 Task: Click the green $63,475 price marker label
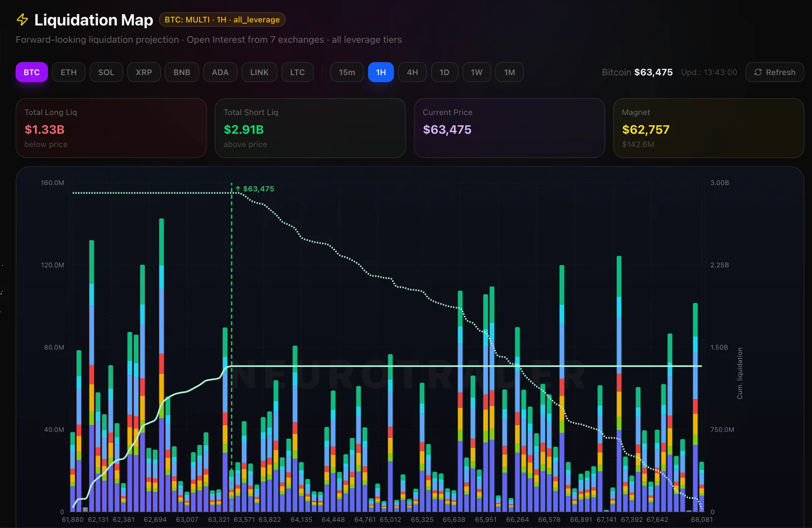tap(255, 189)
